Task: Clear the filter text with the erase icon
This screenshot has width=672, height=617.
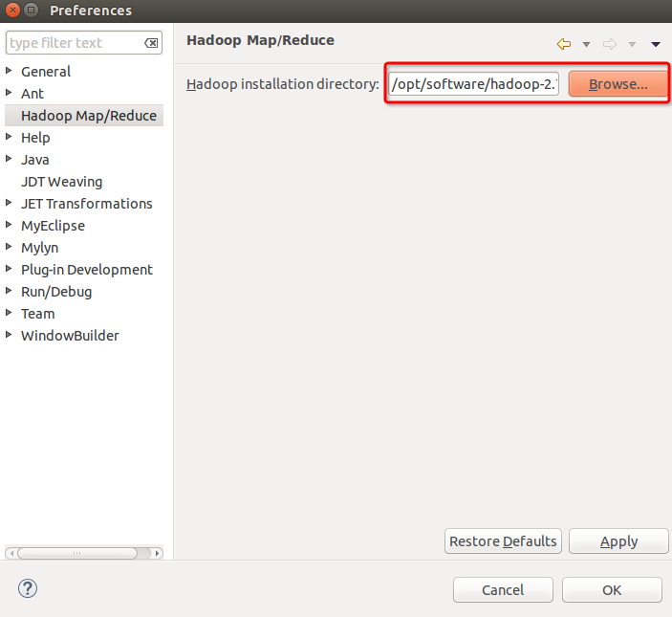Action: tap(151, 43)
